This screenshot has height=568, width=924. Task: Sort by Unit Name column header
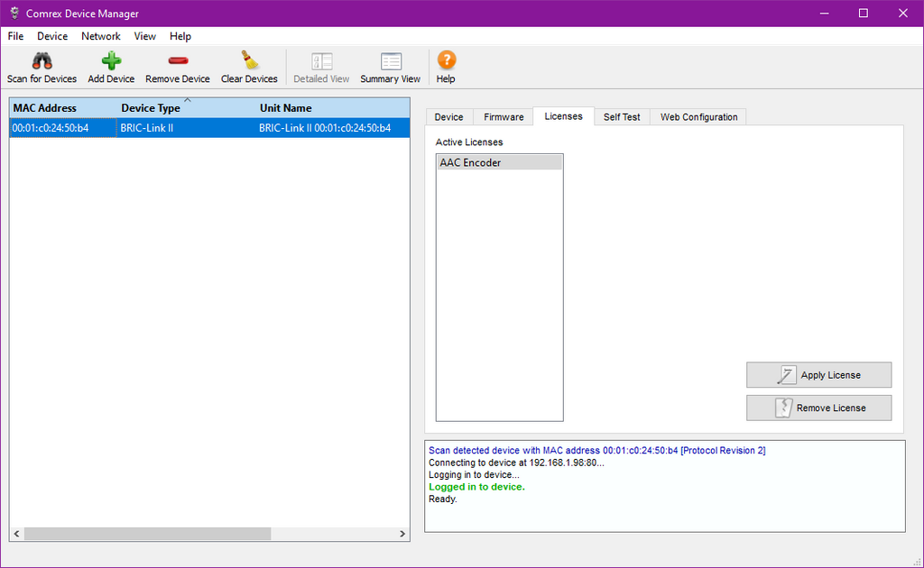pos(333,108)
